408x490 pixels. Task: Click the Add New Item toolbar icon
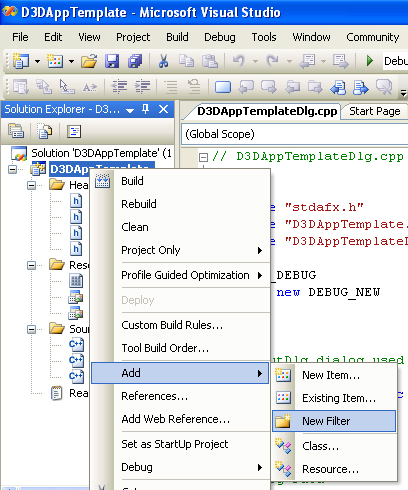click(x=55, y=61)
